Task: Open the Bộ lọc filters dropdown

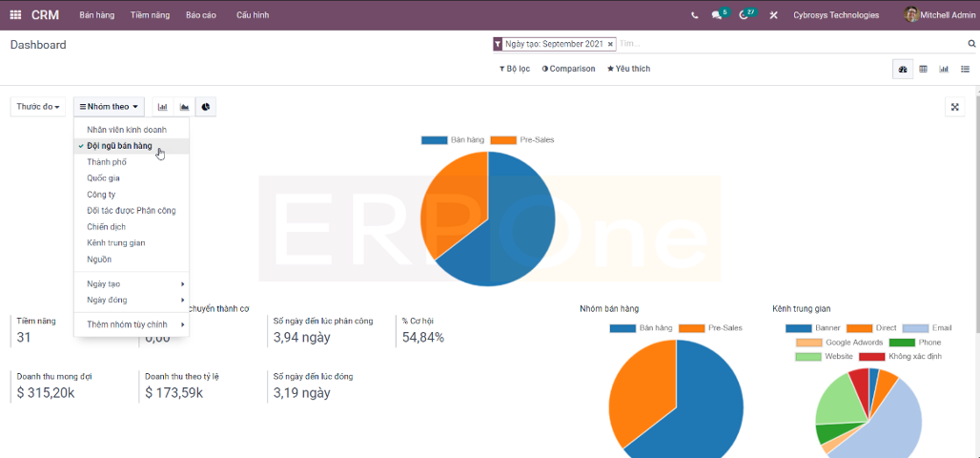Action: 515,69
